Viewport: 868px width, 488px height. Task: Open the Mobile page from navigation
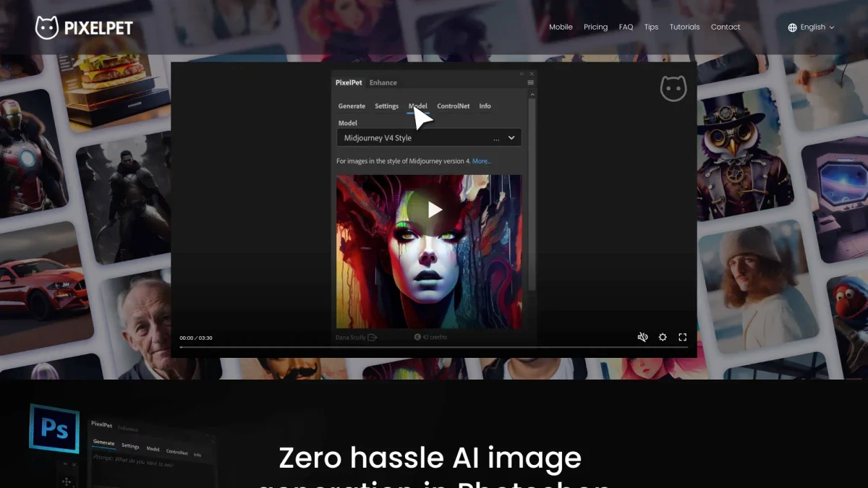point(561,27)
